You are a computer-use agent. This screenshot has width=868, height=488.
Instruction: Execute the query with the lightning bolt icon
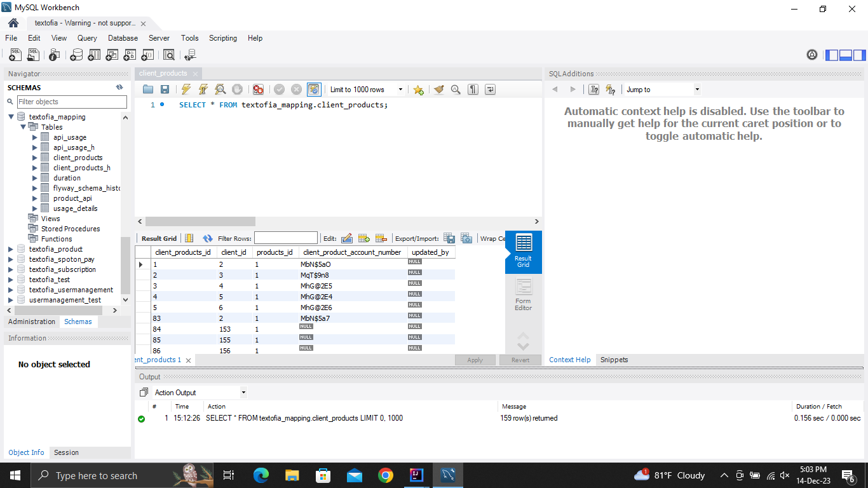pyautogui.click(x=186, y=90)
